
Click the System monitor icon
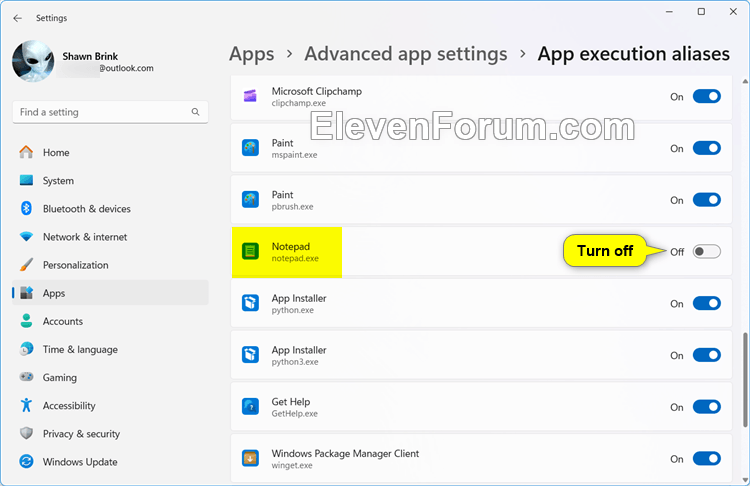[26, 180]
